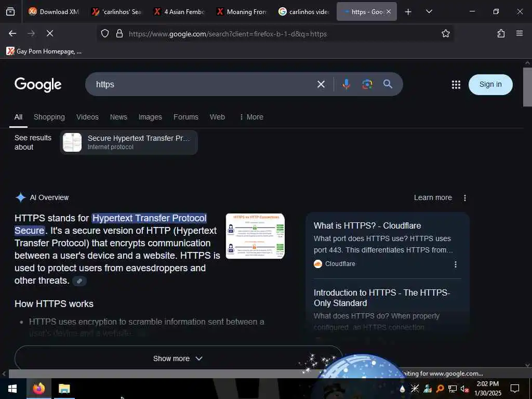The width and height of the screenshot is (532, 399).
Task: Click the site security padlock icon
Action: pyautogui.click(x=119, y=34)
